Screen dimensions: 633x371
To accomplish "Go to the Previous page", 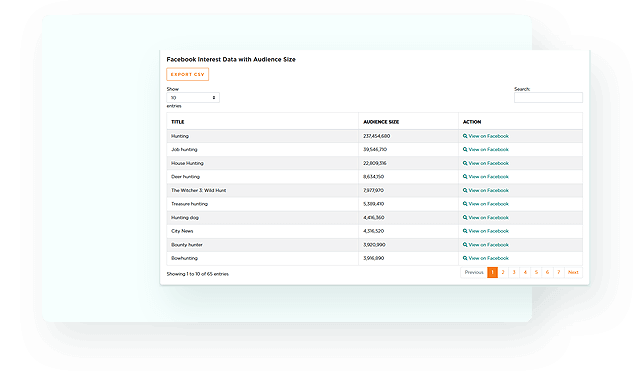I will pyautogui.click(x=474, y=272).
